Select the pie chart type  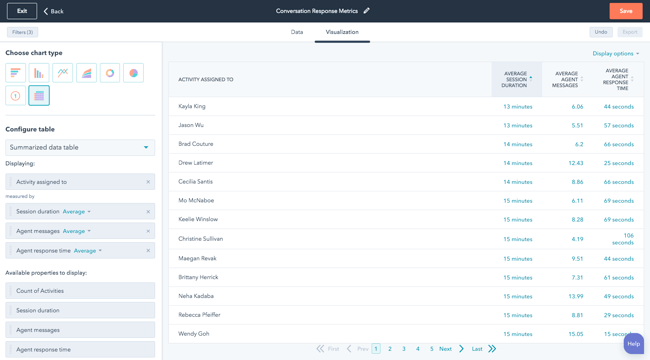coord(133,73)
